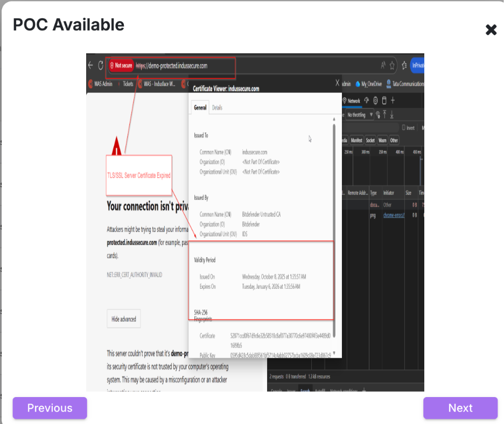Click the scroll down arrow in Certificate Viewer
This screenshot has width=504, height=424.
(x=334, y=353)
